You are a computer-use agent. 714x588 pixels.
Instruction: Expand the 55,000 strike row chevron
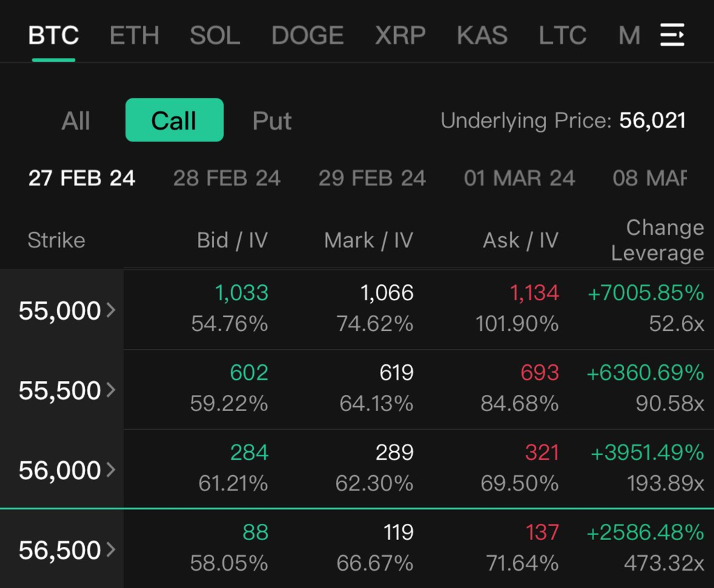coord(111,310)
